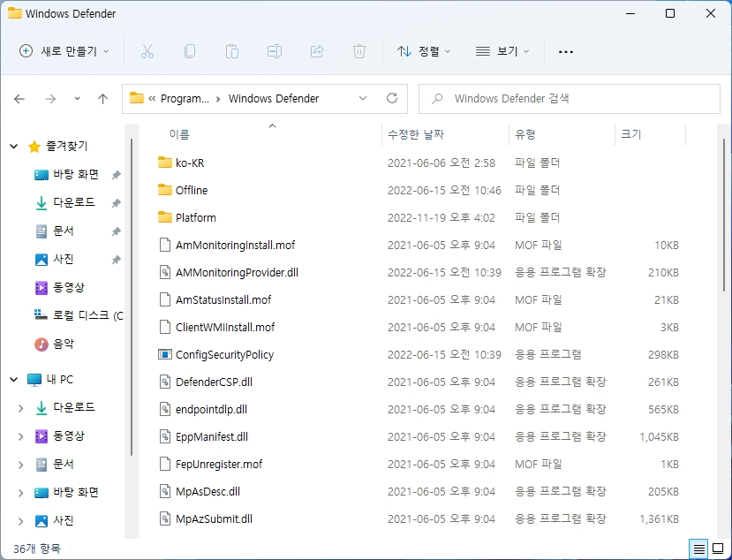
Task: Open recent locations chevron dropdown
Action: [77, 99]
